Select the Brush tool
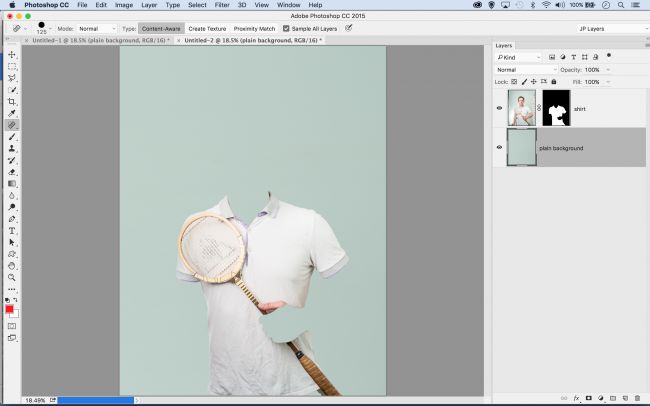Screen dimensions: 650x406 (12, 137)
